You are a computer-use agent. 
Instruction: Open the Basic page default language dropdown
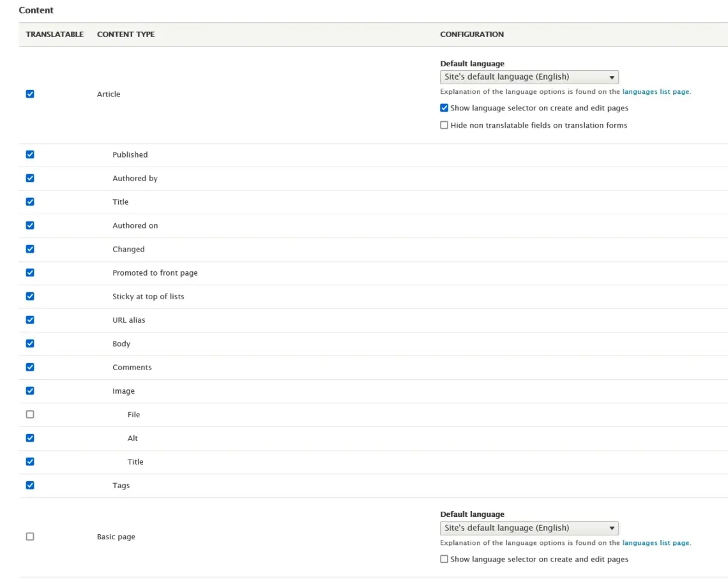pos(529,528)
